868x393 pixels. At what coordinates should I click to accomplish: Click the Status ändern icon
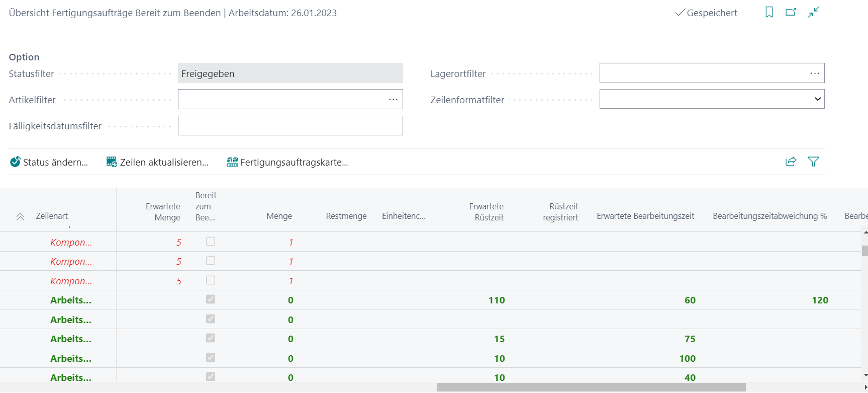[15, 162]
